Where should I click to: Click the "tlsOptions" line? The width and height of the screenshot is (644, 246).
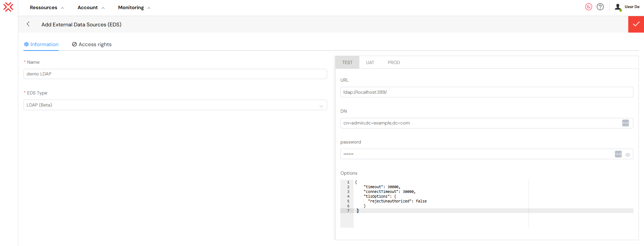(x=380, y=197)
